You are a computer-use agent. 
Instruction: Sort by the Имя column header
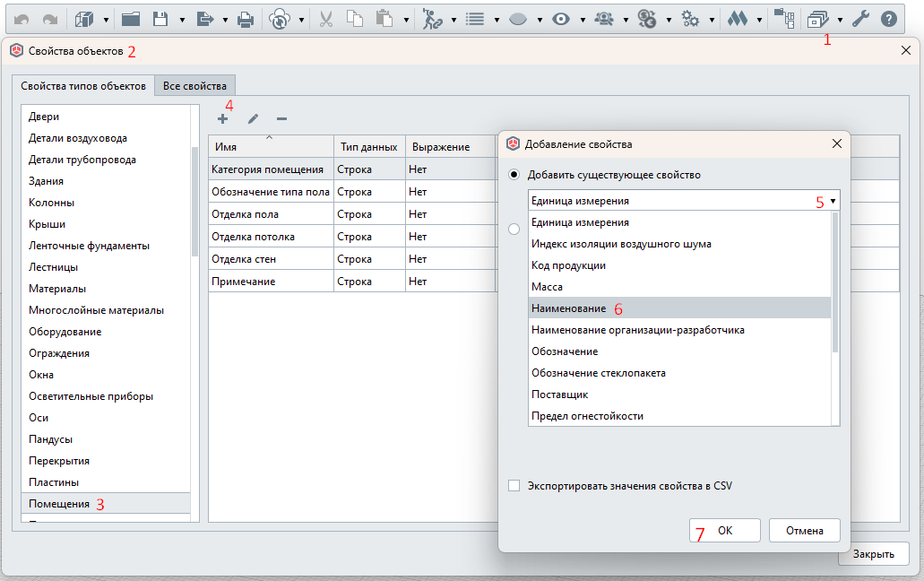click(271, 147)
